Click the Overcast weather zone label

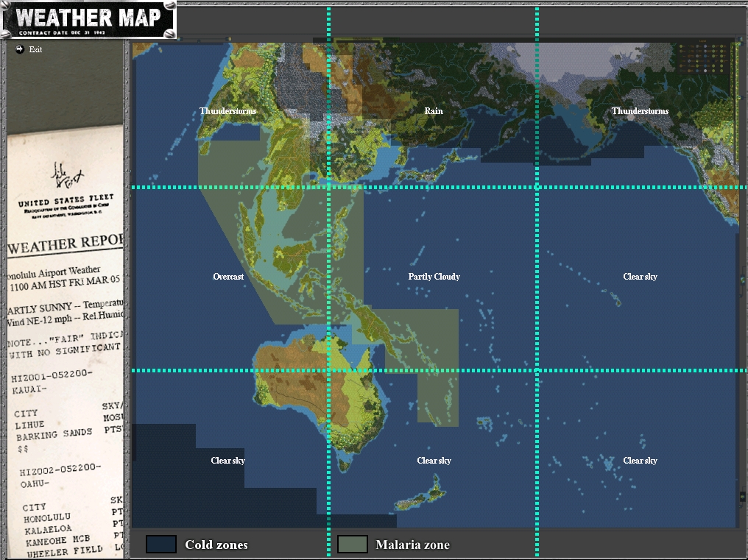click(228, 277)
